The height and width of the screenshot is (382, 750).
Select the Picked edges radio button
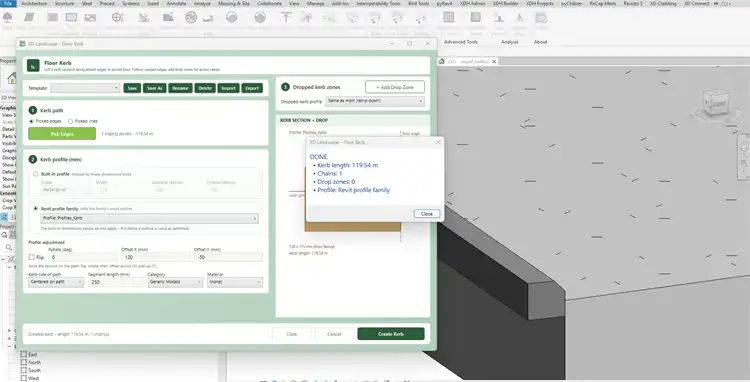coord(32,121)
